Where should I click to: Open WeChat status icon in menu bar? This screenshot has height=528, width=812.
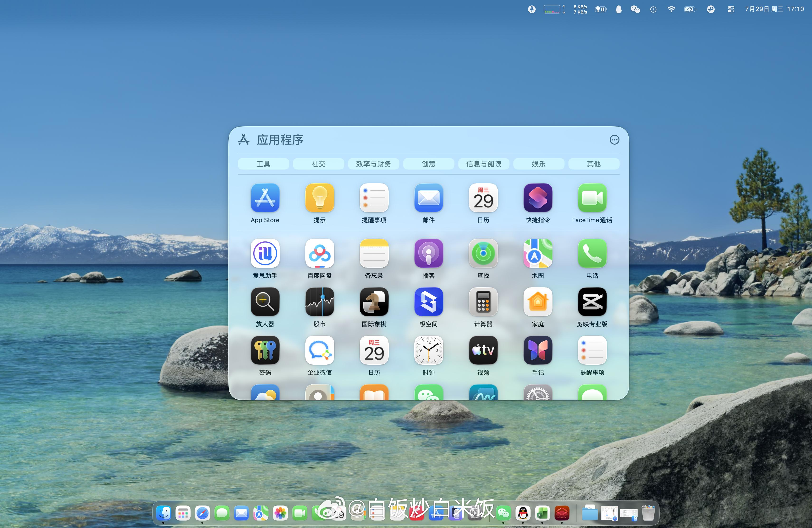(635, 9)
